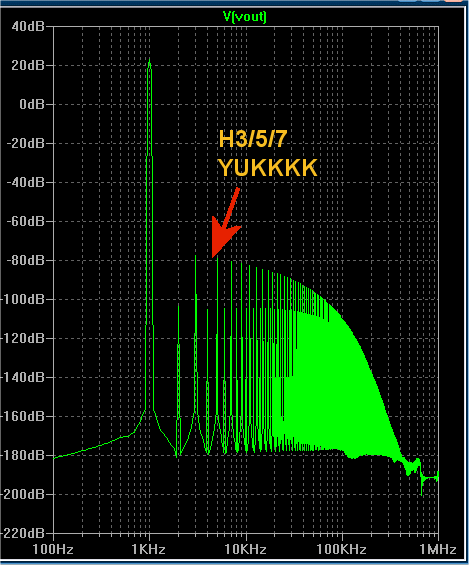Screen dimensions: 469x565
Task: Click the 1KHz frequency axis label
Action: 149,550
